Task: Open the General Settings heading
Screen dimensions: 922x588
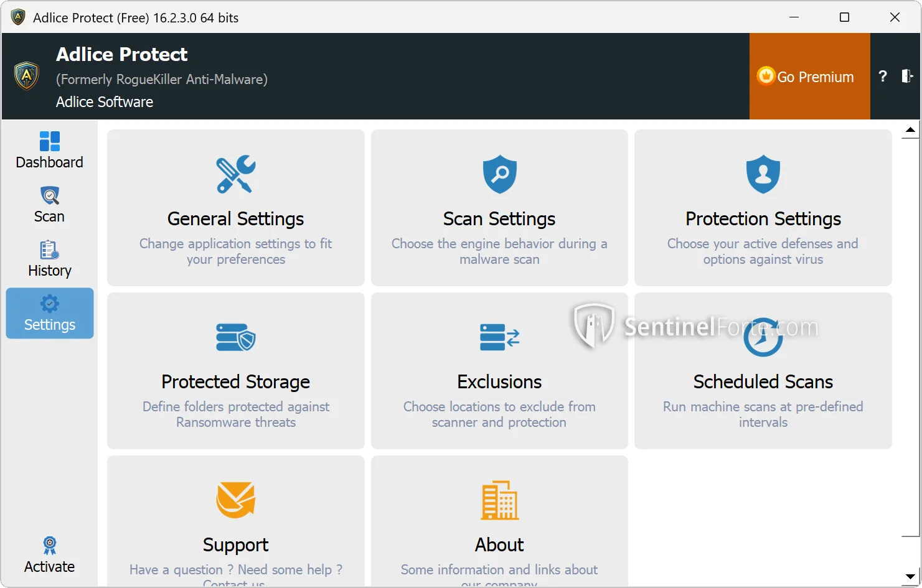Action: click(x=236, y=219)
